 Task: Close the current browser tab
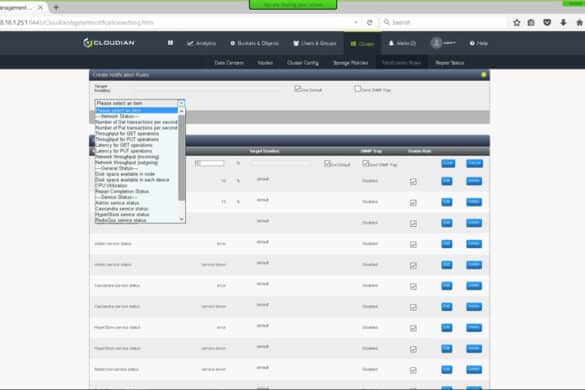[40, 7]
